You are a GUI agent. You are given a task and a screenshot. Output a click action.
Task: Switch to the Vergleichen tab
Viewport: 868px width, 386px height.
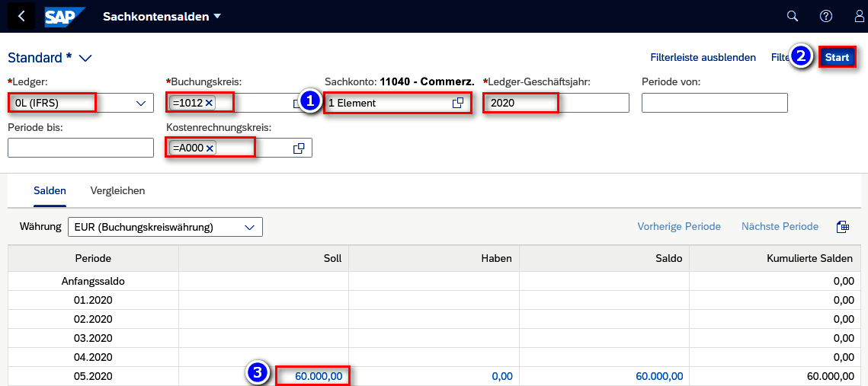coord(117,190)
